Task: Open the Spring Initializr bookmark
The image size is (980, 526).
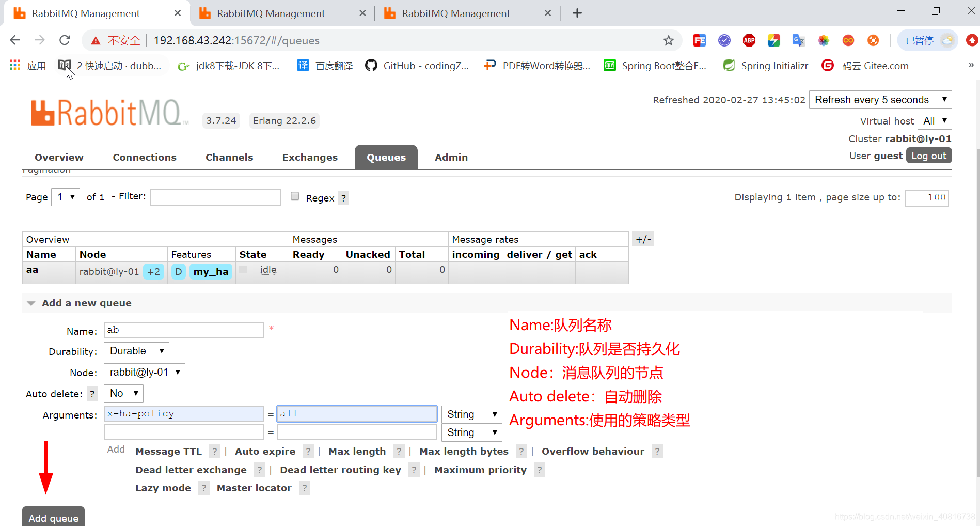Action: [766, 66]
